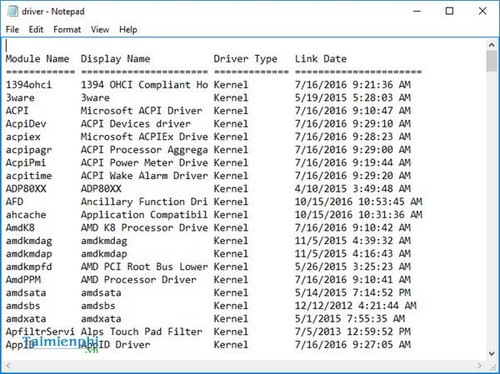Screen dimensions: 500x374
Task: Open the View menu
Action: pyautogui.click(x=100, y=30)
